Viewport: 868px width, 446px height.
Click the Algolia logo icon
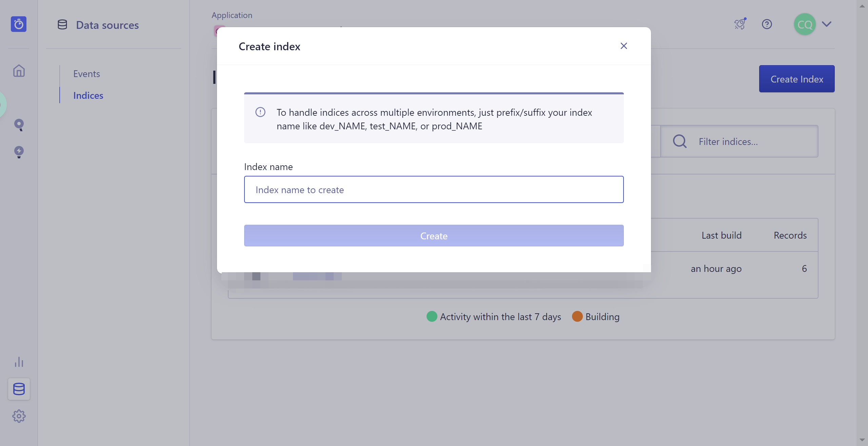coord(19,24)
